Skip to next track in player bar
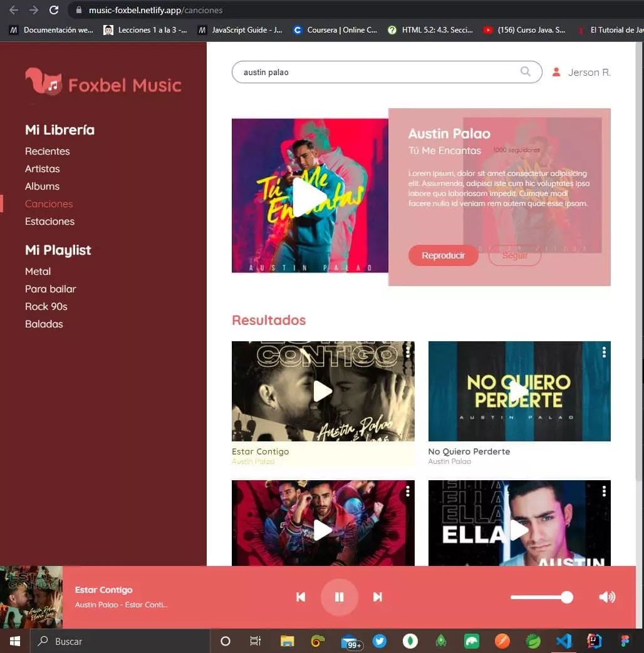 (378, 597)
